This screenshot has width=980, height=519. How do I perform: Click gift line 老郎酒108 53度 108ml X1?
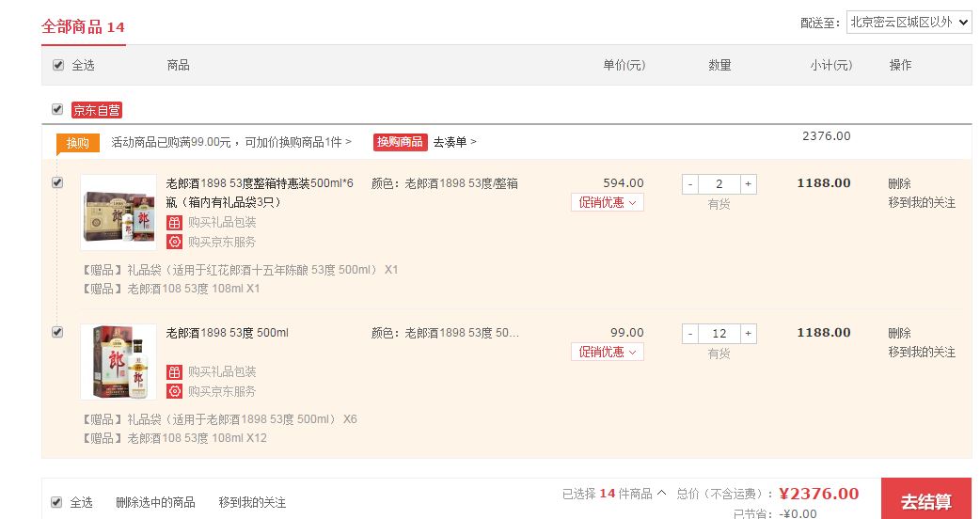[x=170, y=289]
